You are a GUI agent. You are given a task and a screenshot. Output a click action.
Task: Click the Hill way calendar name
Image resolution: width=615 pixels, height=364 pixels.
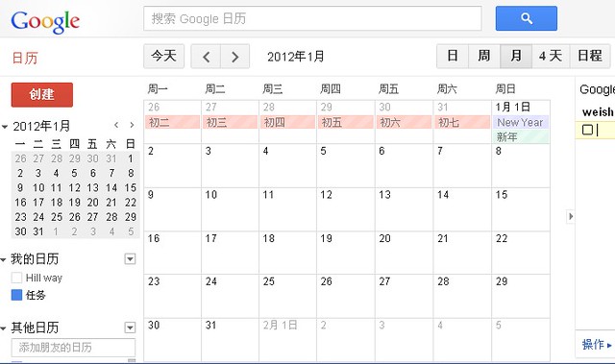point(44,278)
